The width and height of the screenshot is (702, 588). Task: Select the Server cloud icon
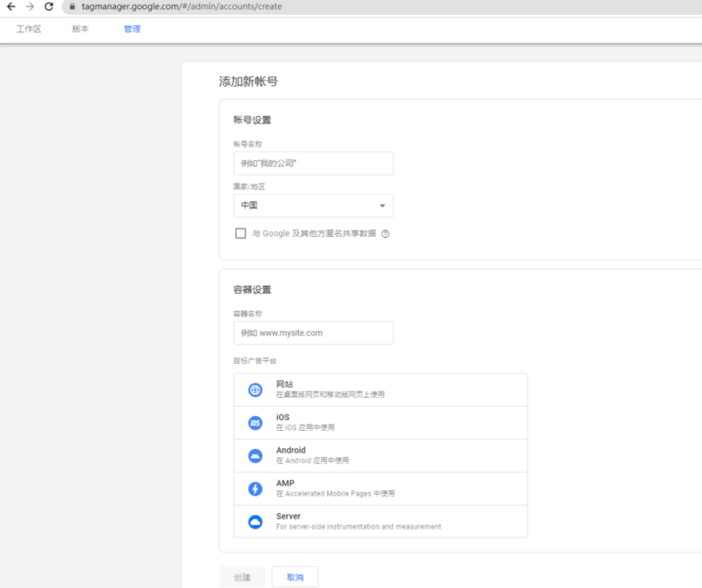coord(255,522)
